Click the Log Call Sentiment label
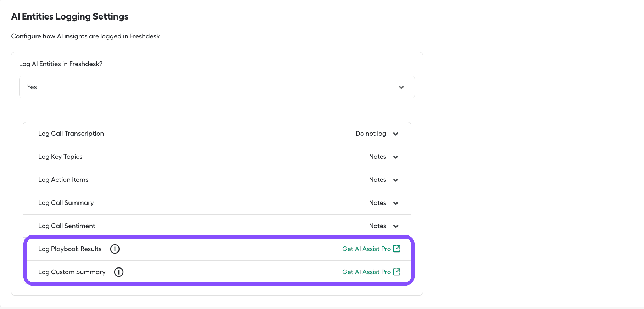The height and width of the screenshot is (309, 644). click(x=67, y=226)
